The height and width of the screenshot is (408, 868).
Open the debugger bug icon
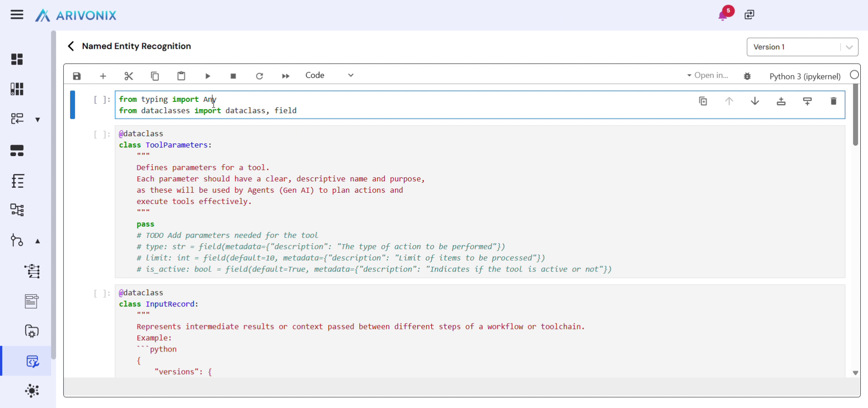coord(747,76)
